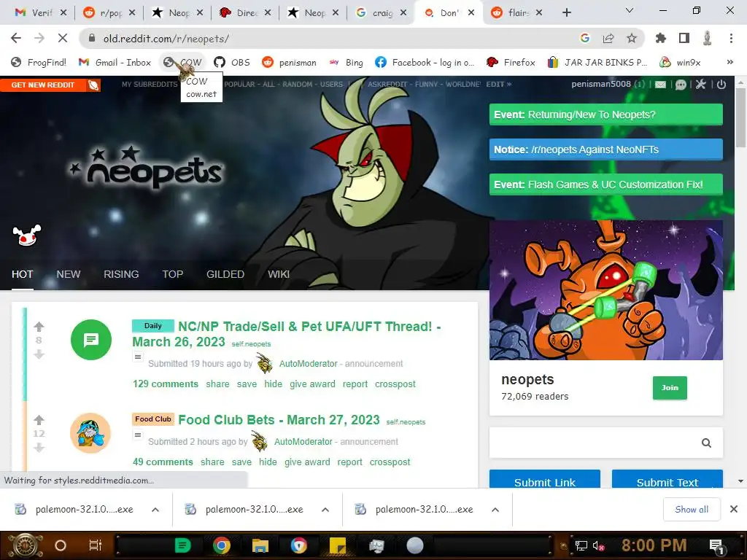Screen dimensions: 747x560
Task: Open the notification center icon
Action: pyautogui.click(x=716, y=545)
